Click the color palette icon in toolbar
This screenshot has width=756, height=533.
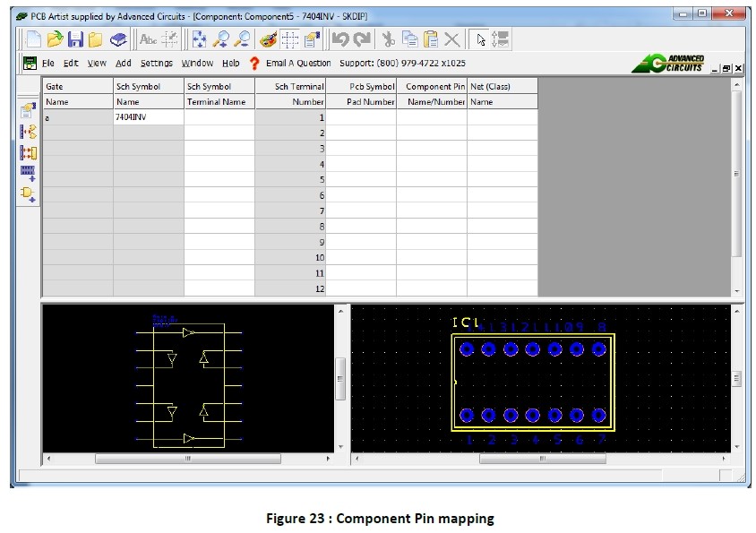[268, 39]
